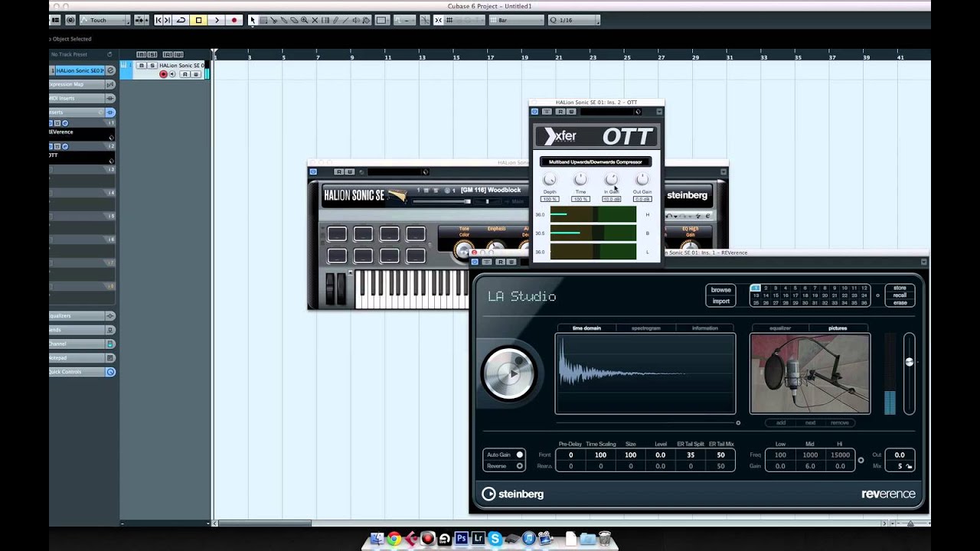Screen dimensions: 980x551
Task: Open Skype from the Dock
Action: pos(495,539)
